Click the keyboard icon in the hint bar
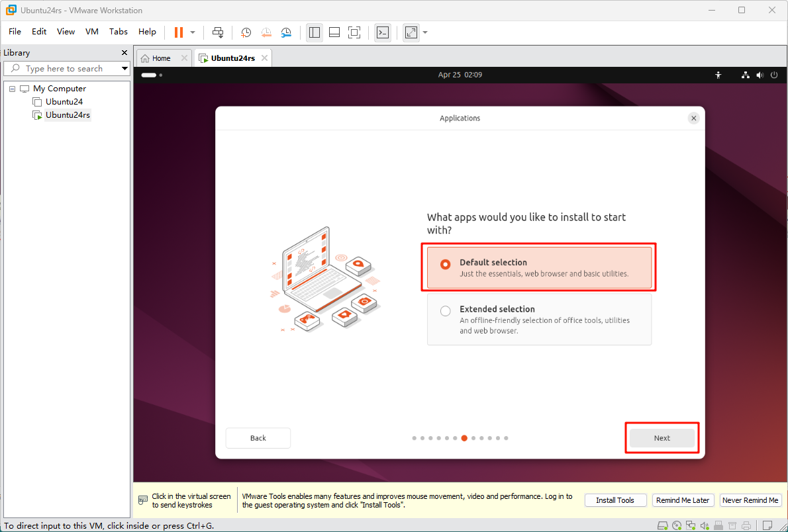 click(143, 500)
